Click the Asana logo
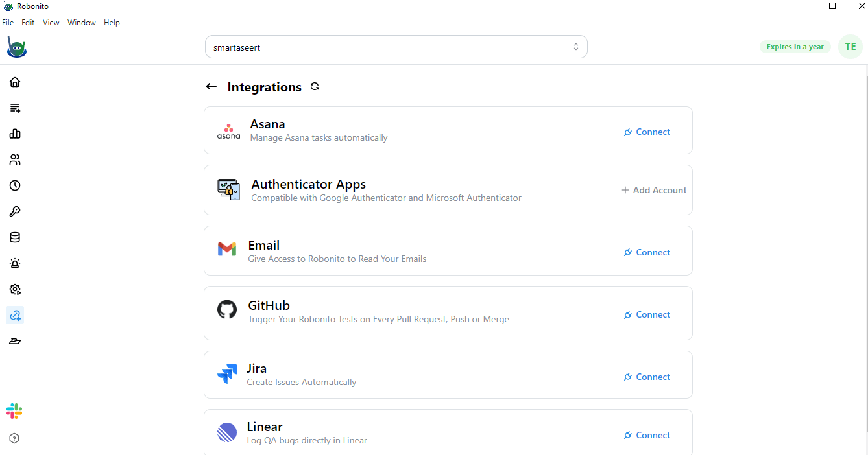The image size is (868, 459). pos(228,131)
